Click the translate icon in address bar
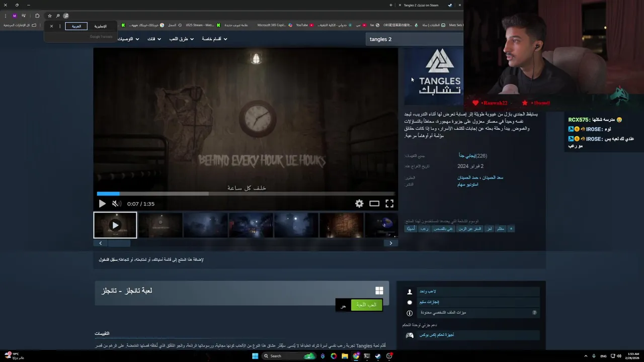 coord(66,16)
